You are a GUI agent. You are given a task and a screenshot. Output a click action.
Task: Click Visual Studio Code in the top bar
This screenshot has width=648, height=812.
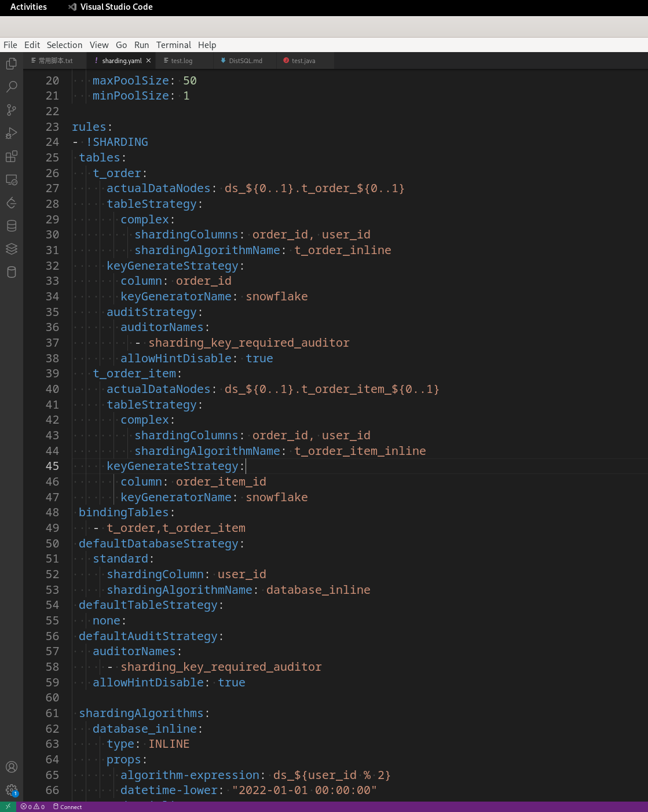pyautogui.click(x=111, y=7)
